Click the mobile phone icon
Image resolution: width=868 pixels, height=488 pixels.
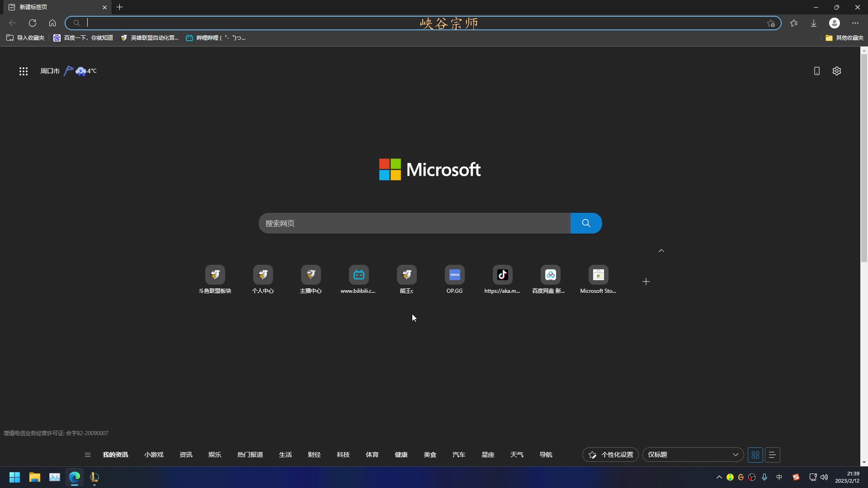pyautogui.click(x=817, y=71)
